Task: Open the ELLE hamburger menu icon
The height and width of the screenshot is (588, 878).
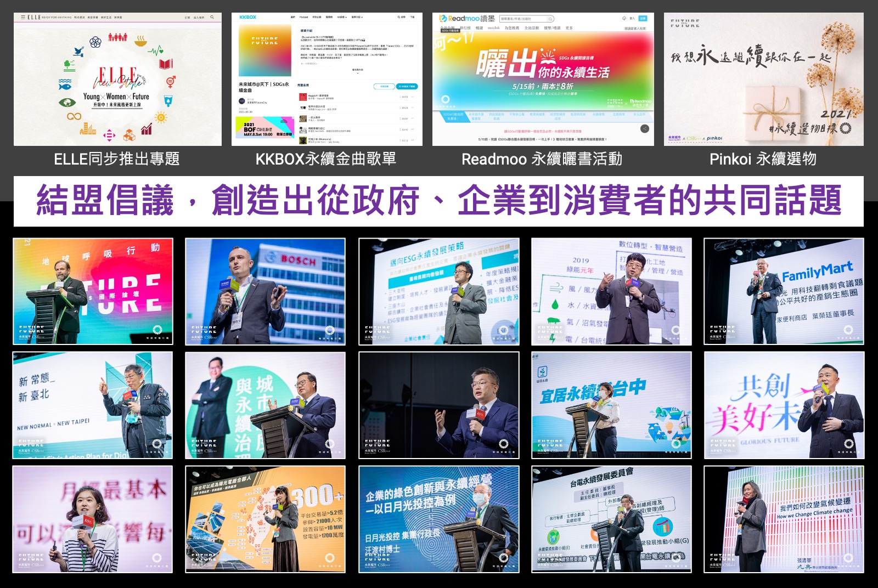Action: tap(22, 18)
